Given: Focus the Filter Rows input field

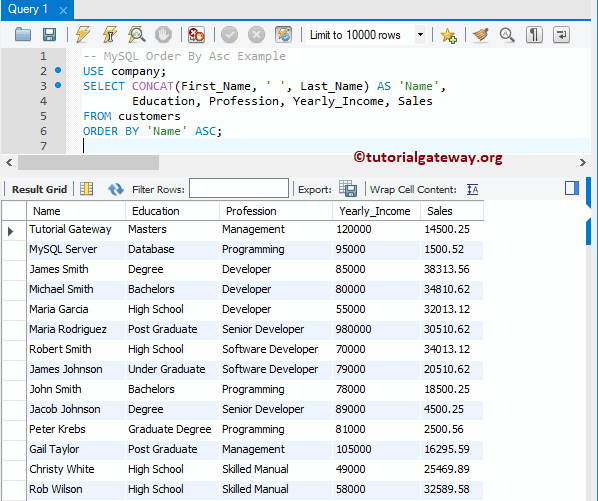Looking at the screenshot, I should pos(239,188).
